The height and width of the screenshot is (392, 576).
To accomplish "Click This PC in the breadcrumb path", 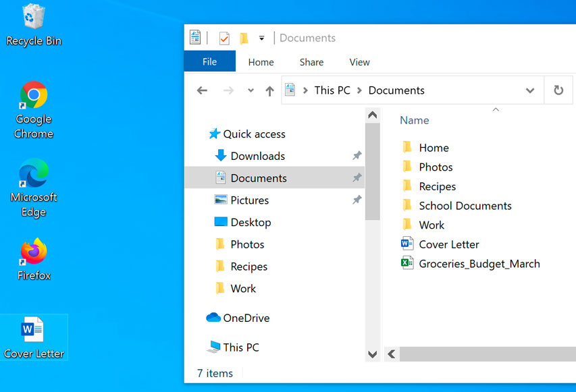I will coord(332,90).
